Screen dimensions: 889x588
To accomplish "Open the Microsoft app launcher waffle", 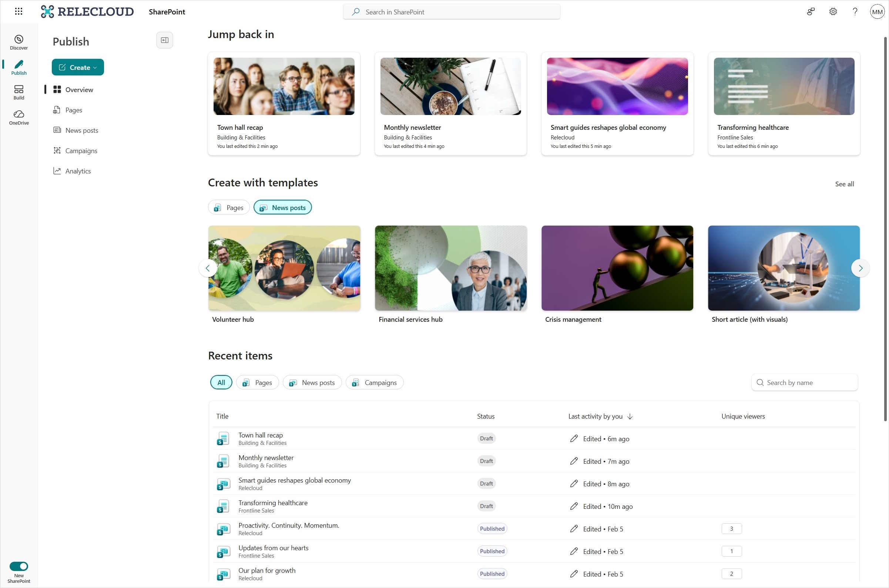I will point(19,11).
